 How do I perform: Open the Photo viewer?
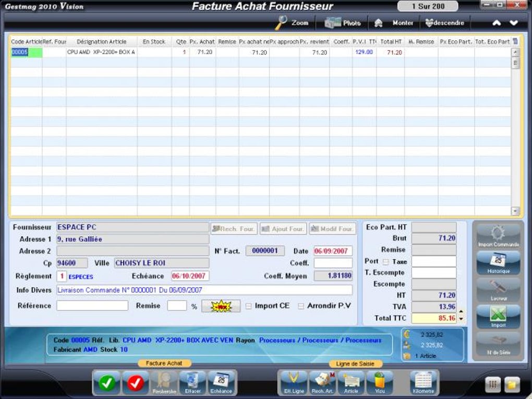click(343, 23)
